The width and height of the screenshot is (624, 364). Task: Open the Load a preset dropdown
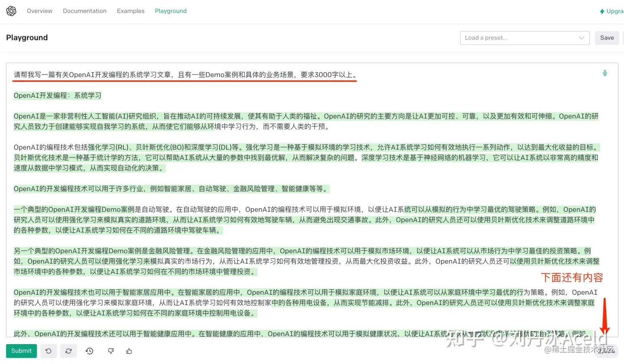point(525,38)
